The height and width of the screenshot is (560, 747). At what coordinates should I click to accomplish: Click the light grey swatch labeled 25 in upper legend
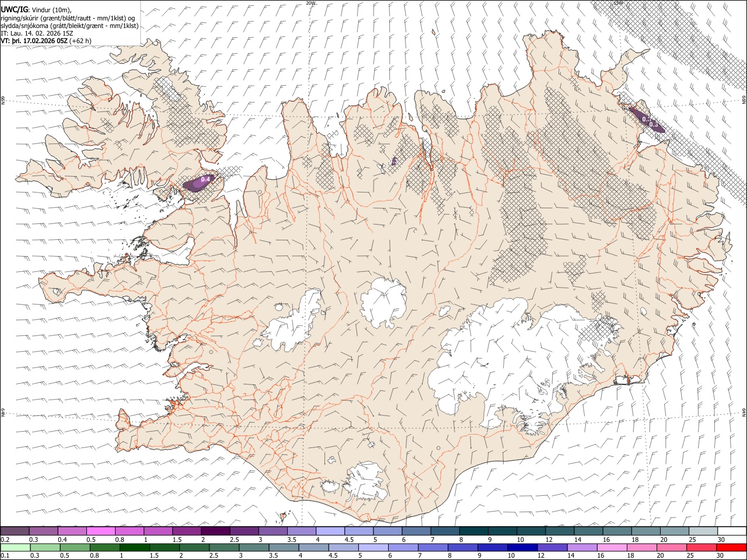(704, 531)
